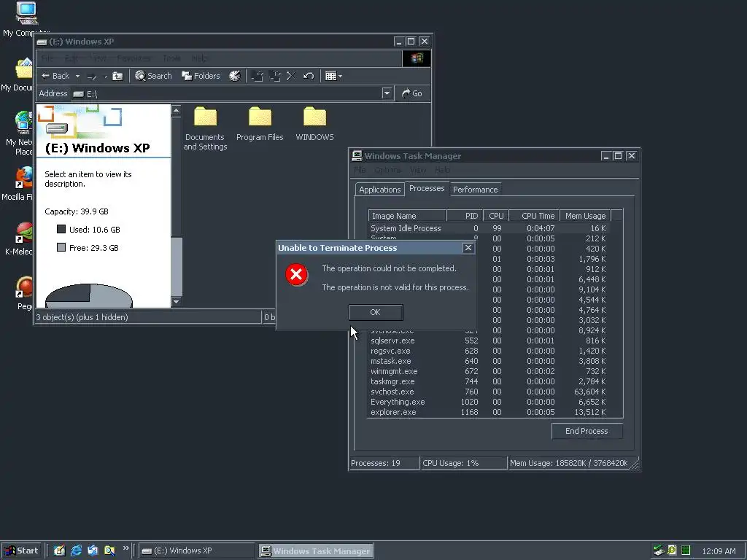This screenshot has width=747, height=560.
Task: Click the Explorer info panel scroll-down arrow
Action: 177,301
